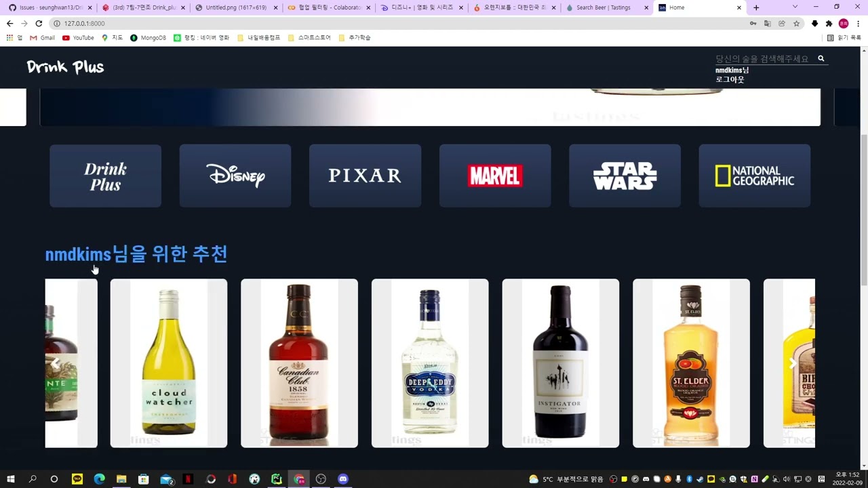Click the browser forward arrow

24,23
